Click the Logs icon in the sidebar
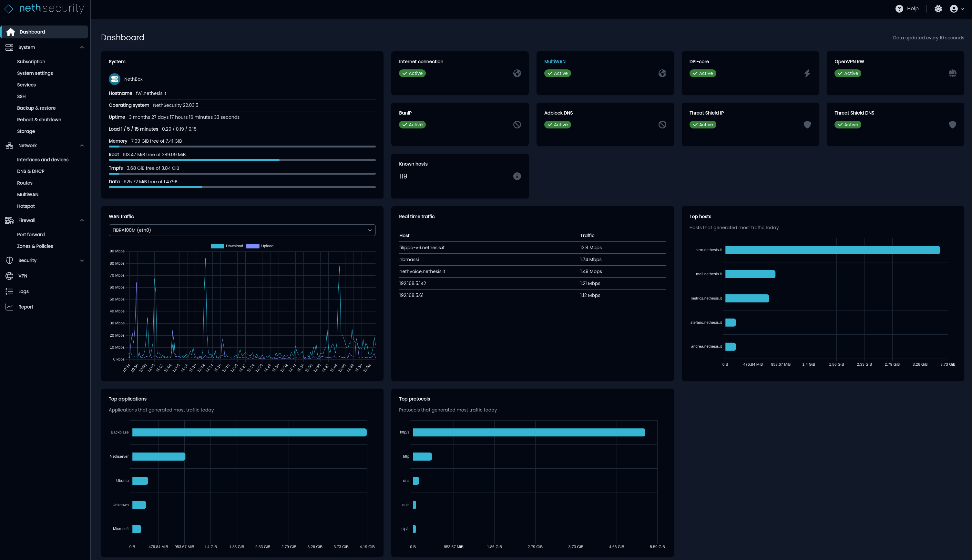Image resolution: width=972 pixels, height=560 pixels. [10, 291]
